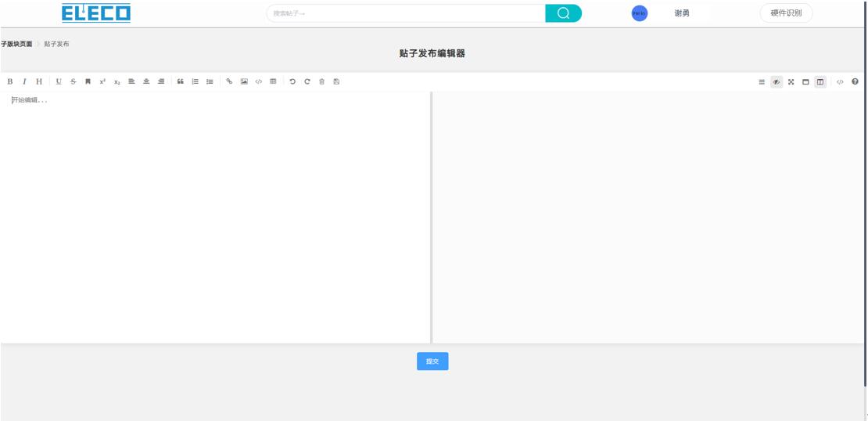Apply italic formatting
868x421 pixels.
click(x=24, y=81)
